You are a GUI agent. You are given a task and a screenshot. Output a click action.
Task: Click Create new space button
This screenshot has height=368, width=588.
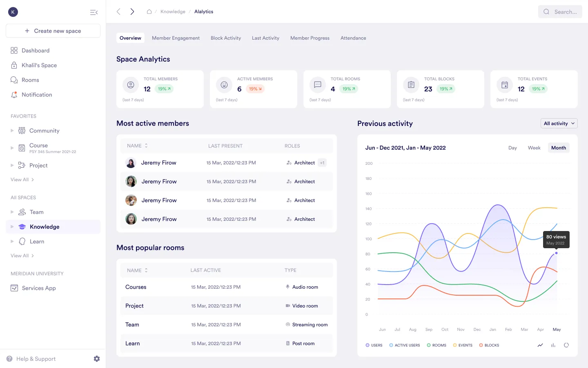(x=53, y=31)
